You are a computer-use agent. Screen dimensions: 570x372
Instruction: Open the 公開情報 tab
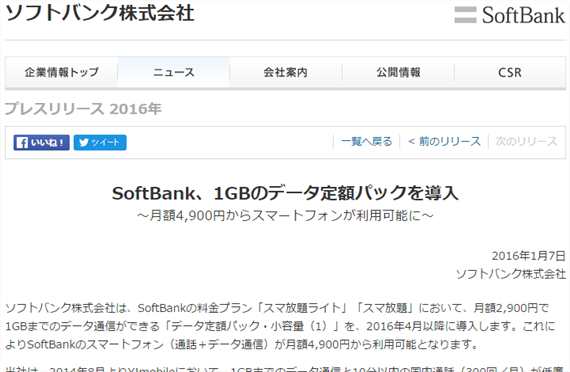398,72
